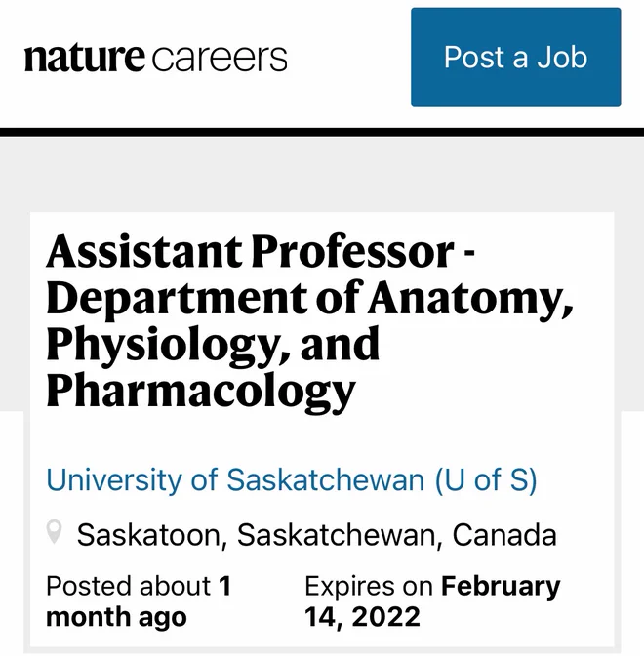Click the "Physiology, and" heading line
Screen dimensions: 644x664
coord(213,345)
